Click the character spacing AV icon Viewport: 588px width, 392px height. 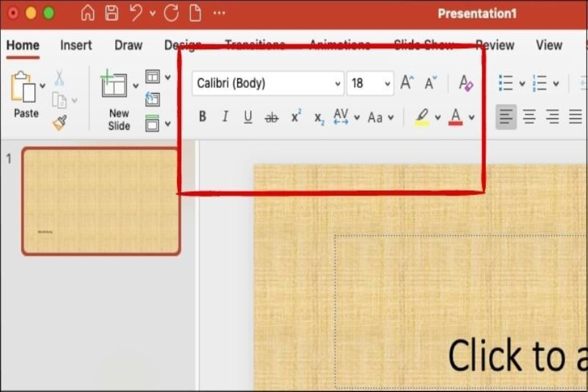341,117
